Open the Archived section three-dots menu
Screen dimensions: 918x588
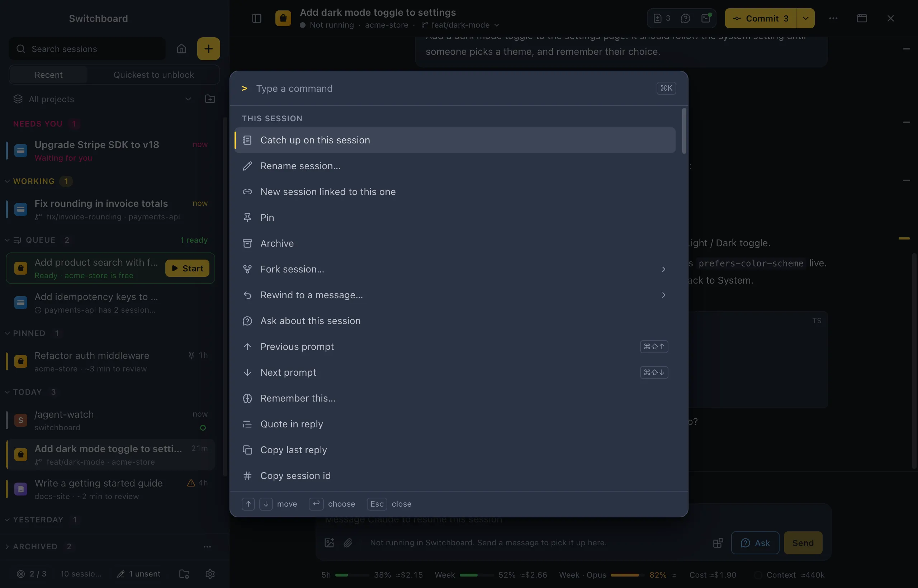click(207, 547)
